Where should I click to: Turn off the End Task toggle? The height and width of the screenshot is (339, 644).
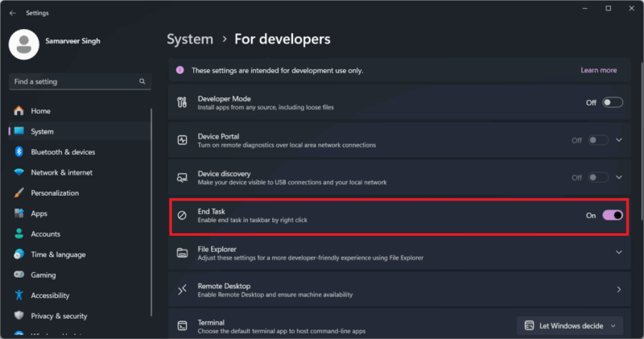(x=613, y=215)
